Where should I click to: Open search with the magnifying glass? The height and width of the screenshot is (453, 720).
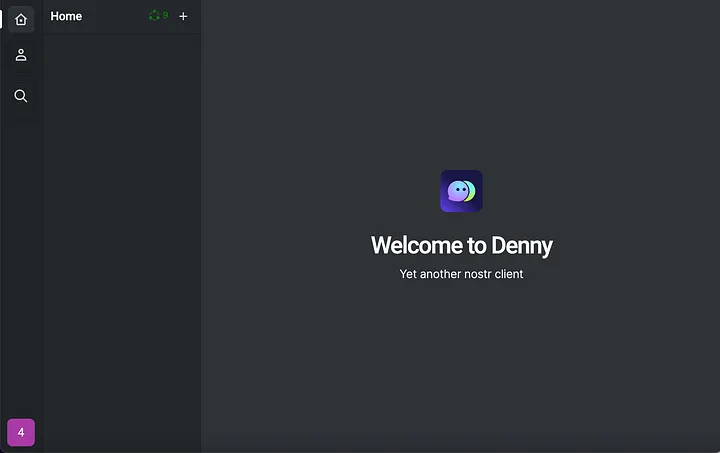(x=21, y=96)
